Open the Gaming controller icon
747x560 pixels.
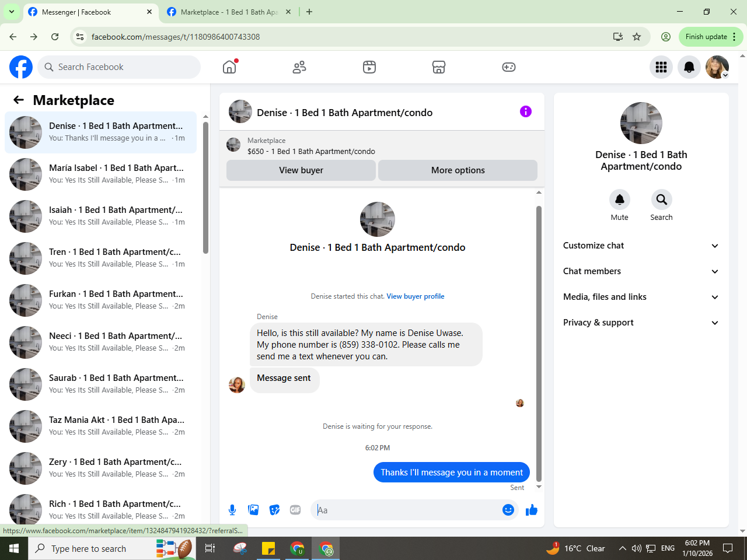tap(509, 67)
